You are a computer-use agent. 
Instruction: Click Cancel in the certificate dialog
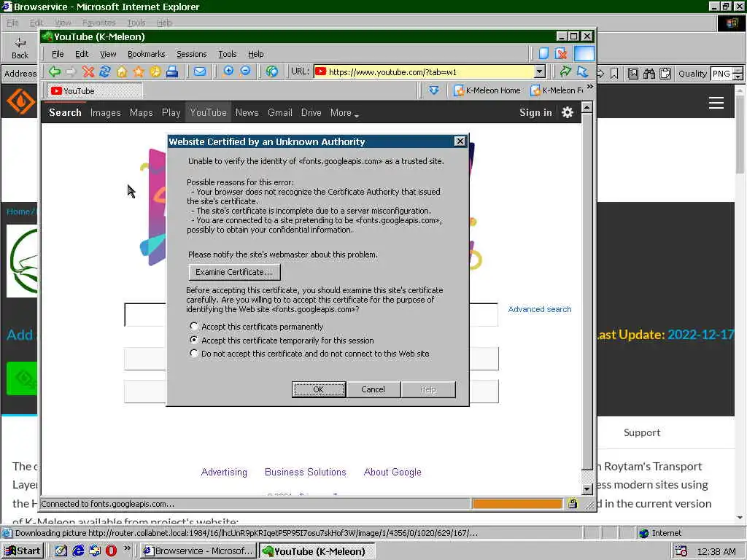tap(373, 389)
